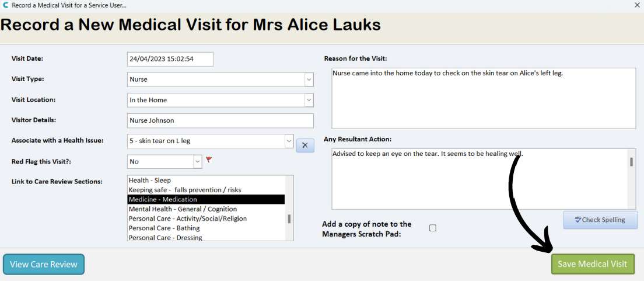644x281 pixels.
Task: Click the app icon in title bar
Action: [x=5, y=5]
